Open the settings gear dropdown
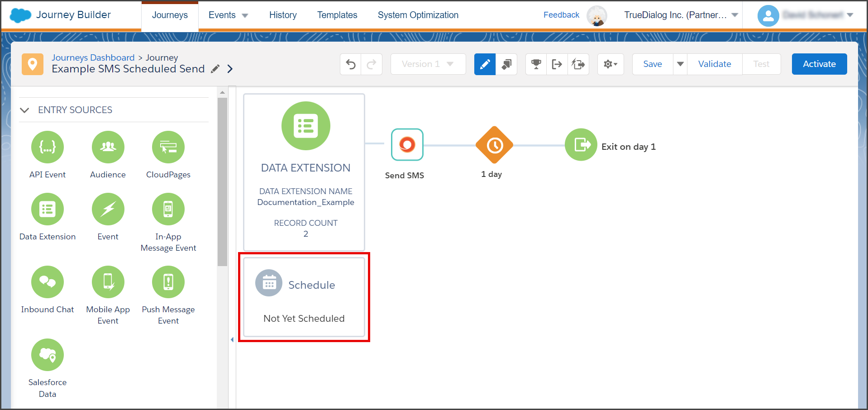Image resolution: width=868 pixels, height=410 pixels. pos(610,64)
